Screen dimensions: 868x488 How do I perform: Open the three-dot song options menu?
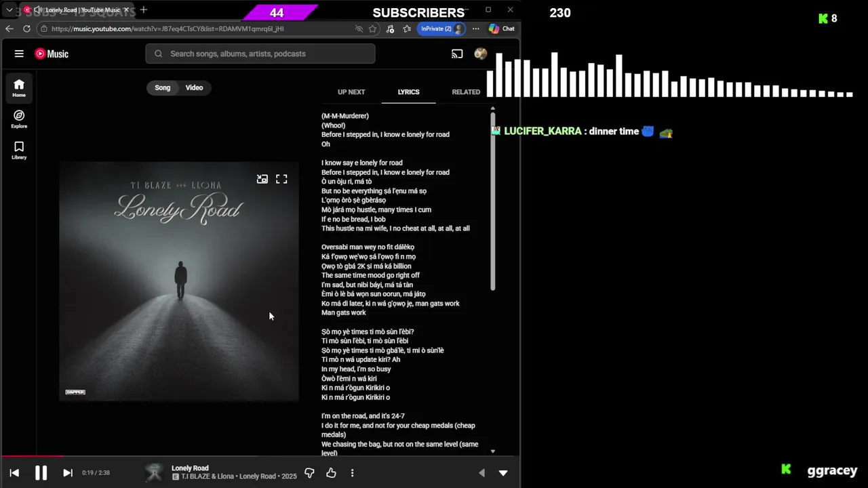coord(352,472)
